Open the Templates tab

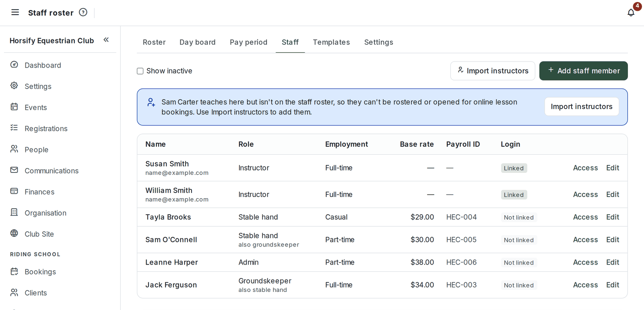point(331,42)
